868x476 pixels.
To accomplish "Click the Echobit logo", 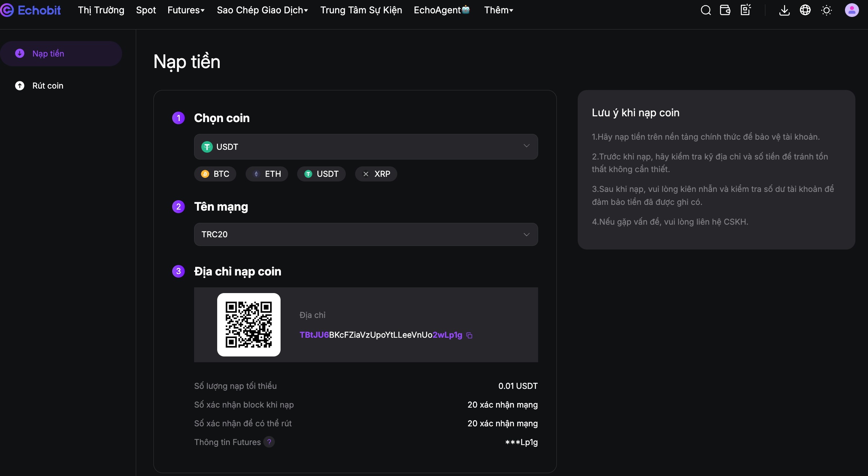I will coord(31,10).
